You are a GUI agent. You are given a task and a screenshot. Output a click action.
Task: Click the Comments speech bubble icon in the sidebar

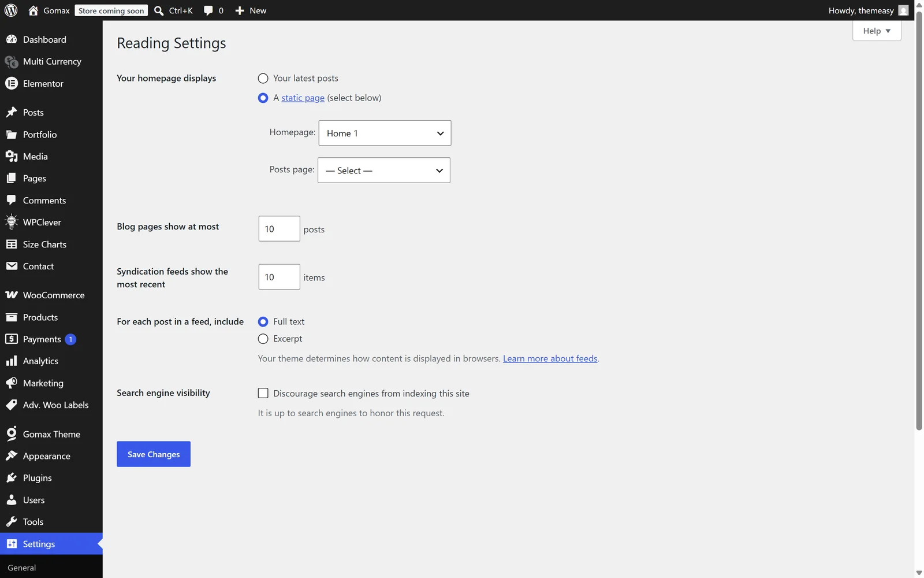point(12,200)
